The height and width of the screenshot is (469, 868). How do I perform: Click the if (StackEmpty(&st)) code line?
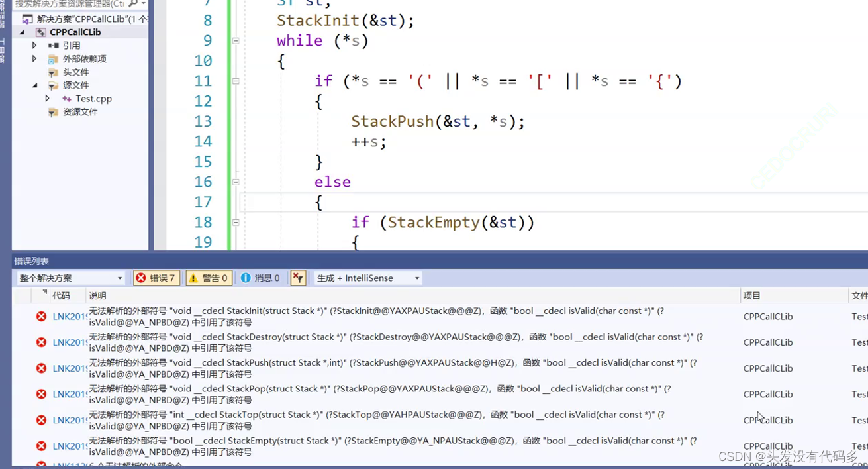pos(442,223)
